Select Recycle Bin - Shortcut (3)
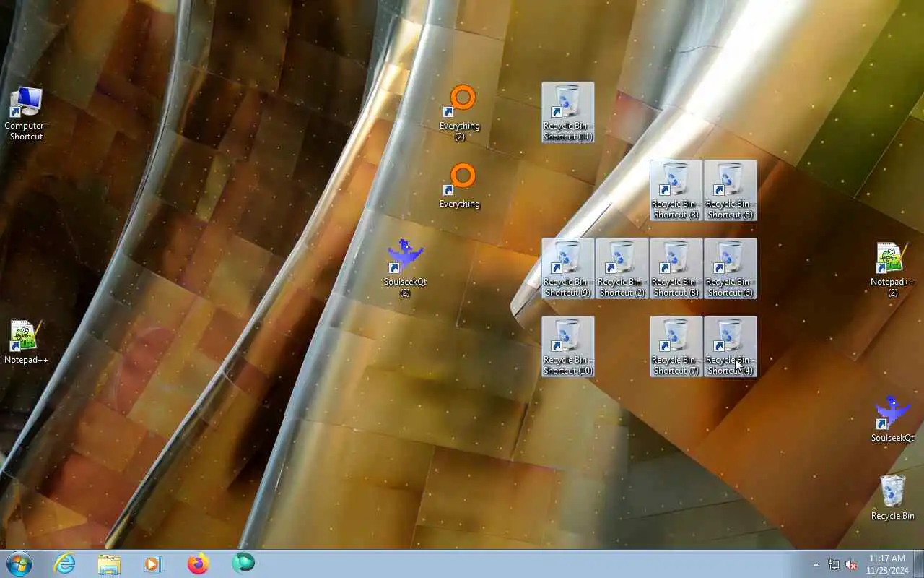The width and height of the screenshot is (924, 578). click(x=676, y=190)
